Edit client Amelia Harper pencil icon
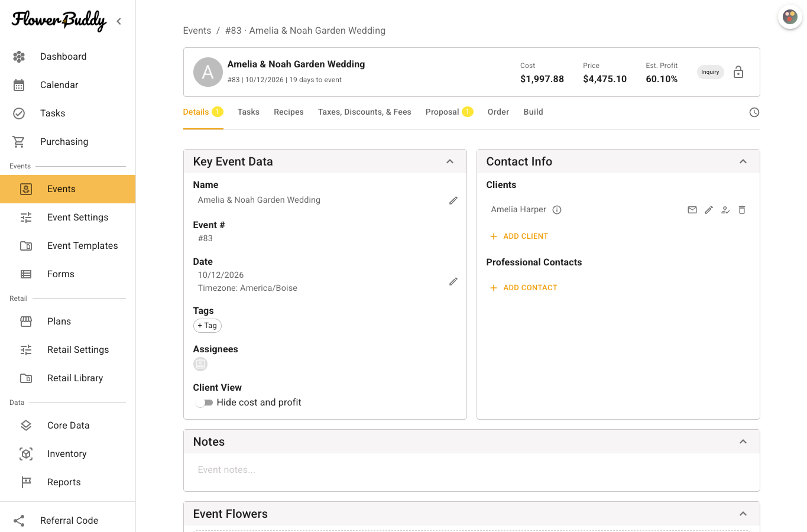This screenshot has width=807, height=532. click(x=709, y=210)
